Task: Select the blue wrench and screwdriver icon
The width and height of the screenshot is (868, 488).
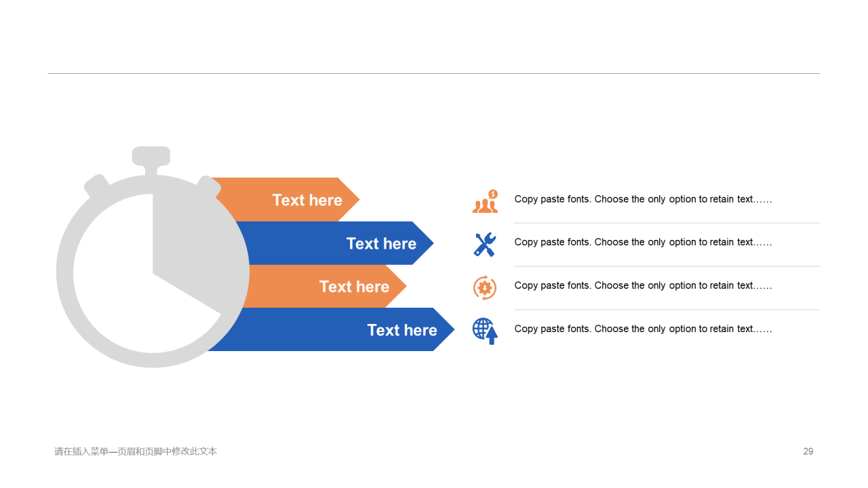Action: point(485,244)
